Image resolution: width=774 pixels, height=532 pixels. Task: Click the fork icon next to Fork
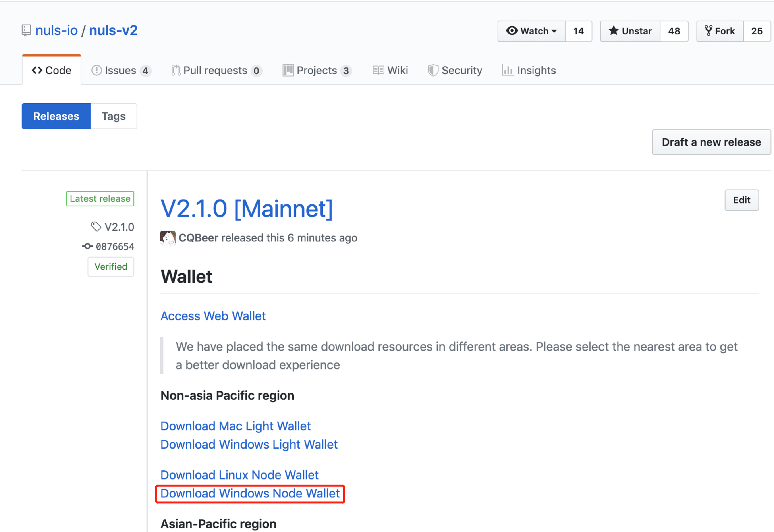[709, 31]
